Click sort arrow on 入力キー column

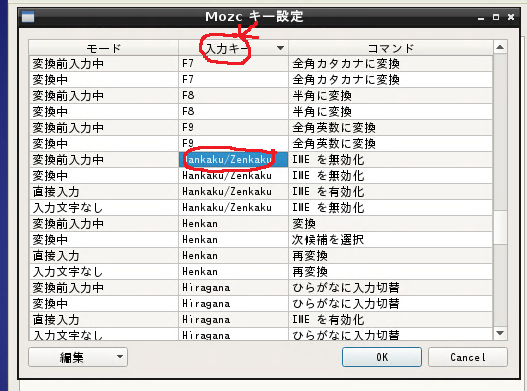click(280, 48)
